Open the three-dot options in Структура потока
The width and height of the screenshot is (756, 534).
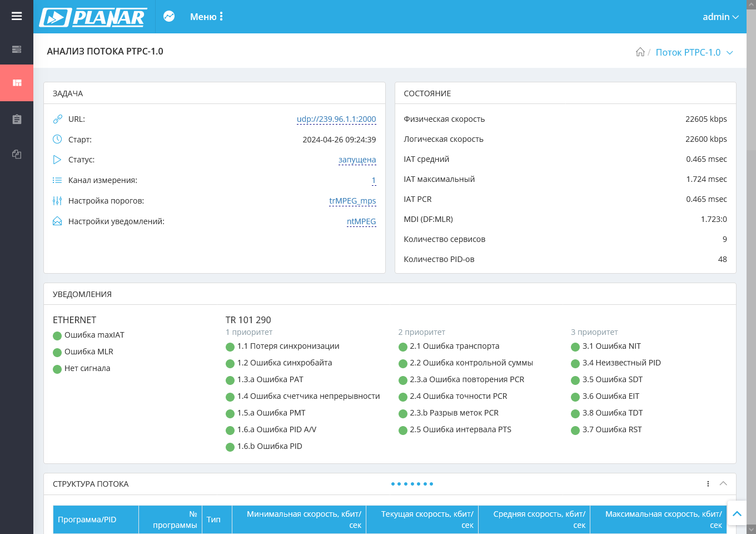708,483
